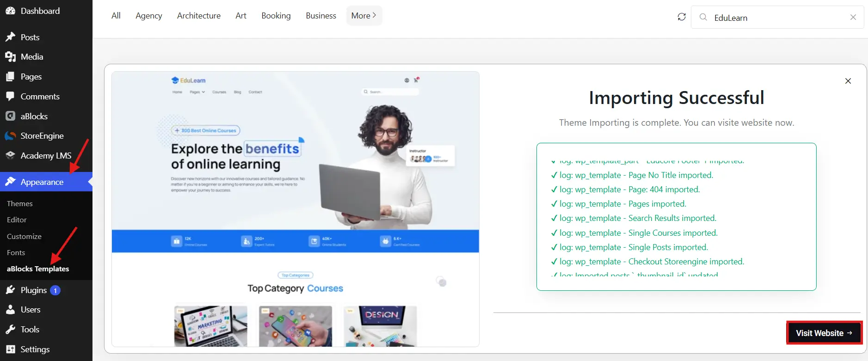Click the template search input field
Screen dimensions: 868x361
coord(777,18)
